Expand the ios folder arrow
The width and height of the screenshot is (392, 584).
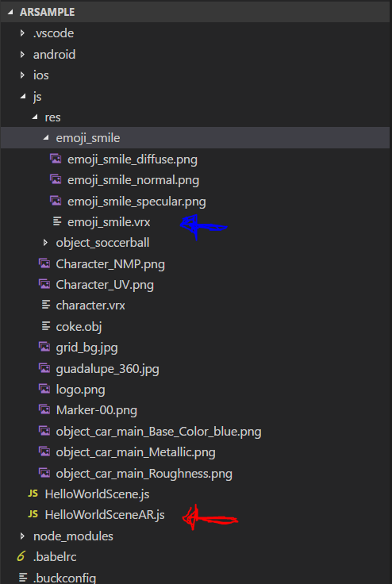(22, 75)
